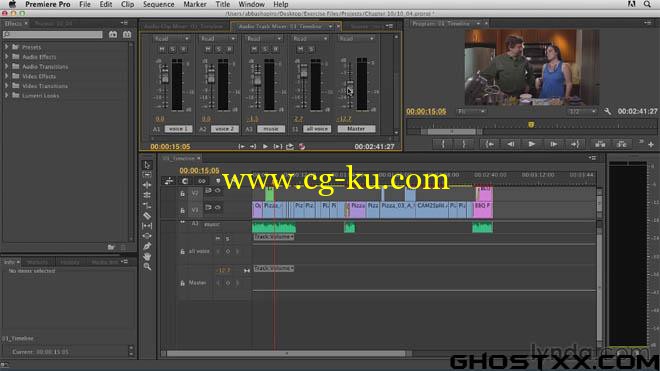
Task: Click Record button in Audio Track Mixer
Action: (302, 147)
